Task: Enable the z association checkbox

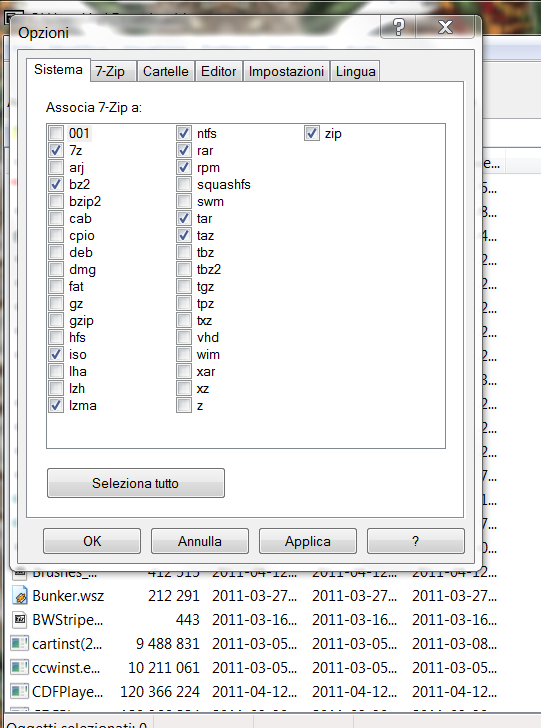Action: pos(184,405)
